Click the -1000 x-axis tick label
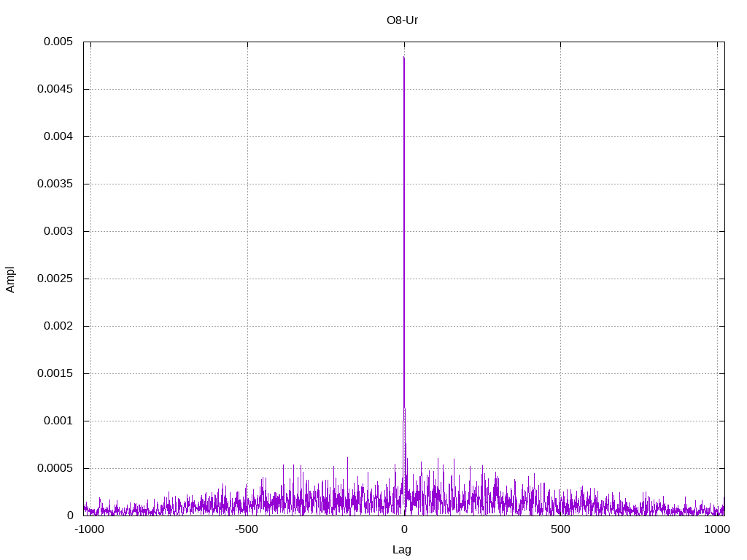 (89, 529)
